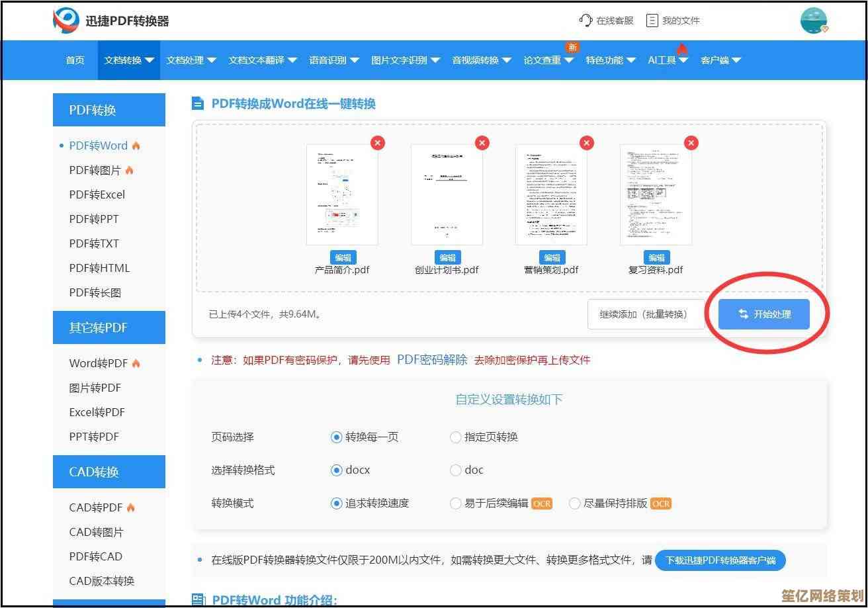Delete 复习资料.pdf using red X icon

[691, 143]
